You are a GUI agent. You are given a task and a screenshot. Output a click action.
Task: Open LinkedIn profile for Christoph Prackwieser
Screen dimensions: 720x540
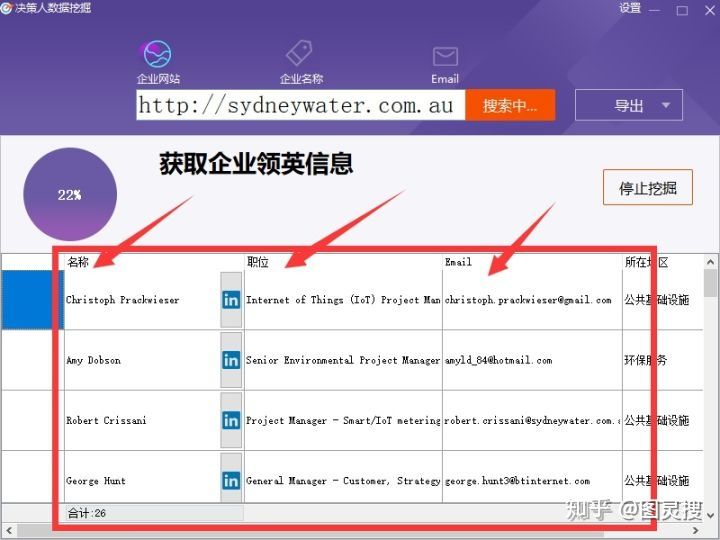(x=231, y=300)
